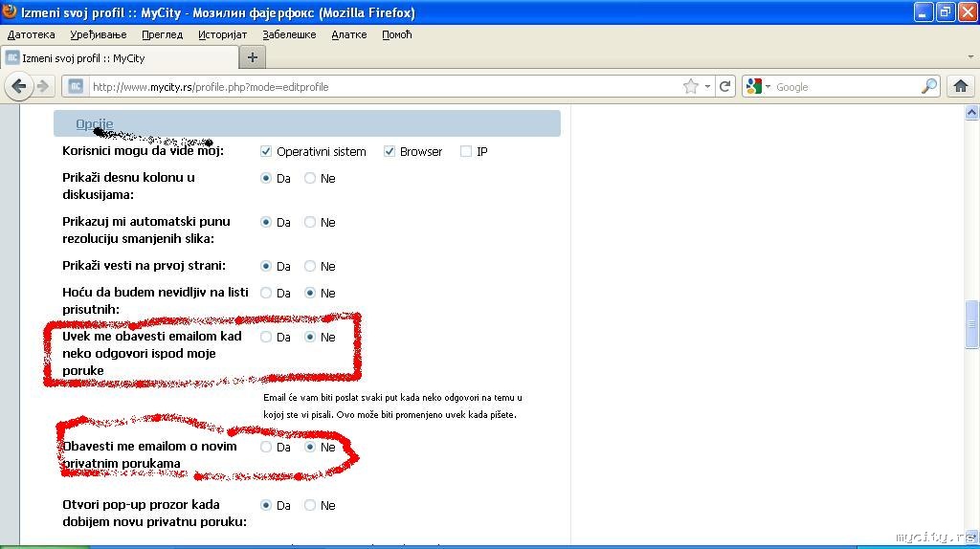
Task: Click the vertical scrollbar thumb
Action: coord(971,324)
